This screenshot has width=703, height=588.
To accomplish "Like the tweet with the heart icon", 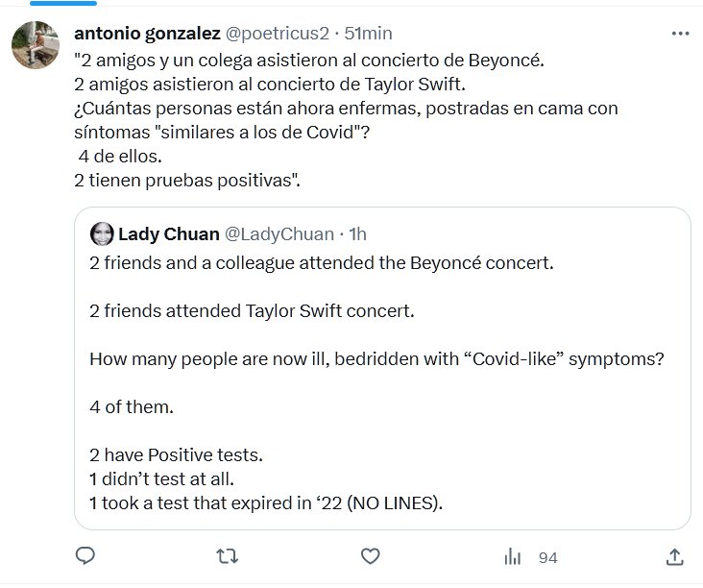I will pyautogui.click(x=370, y=556).
